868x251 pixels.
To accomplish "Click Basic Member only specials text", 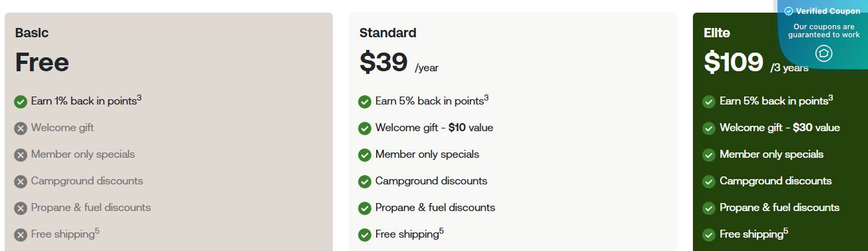I will [83, 154].
